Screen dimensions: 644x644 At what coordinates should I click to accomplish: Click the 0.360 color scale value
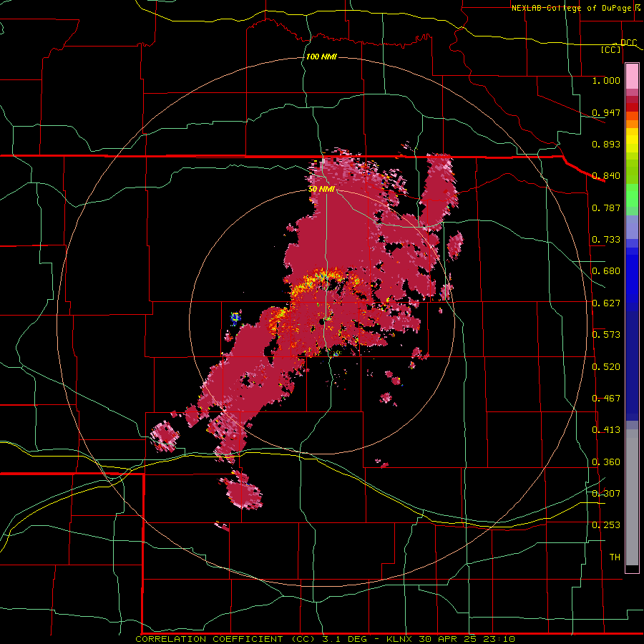pyautogui.click(x=606, y=462)
